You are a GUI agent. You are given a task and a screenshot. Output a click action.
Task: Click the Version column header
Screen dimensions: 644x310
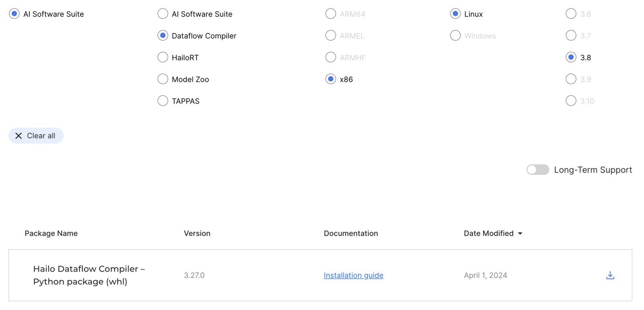coord(197,234)
